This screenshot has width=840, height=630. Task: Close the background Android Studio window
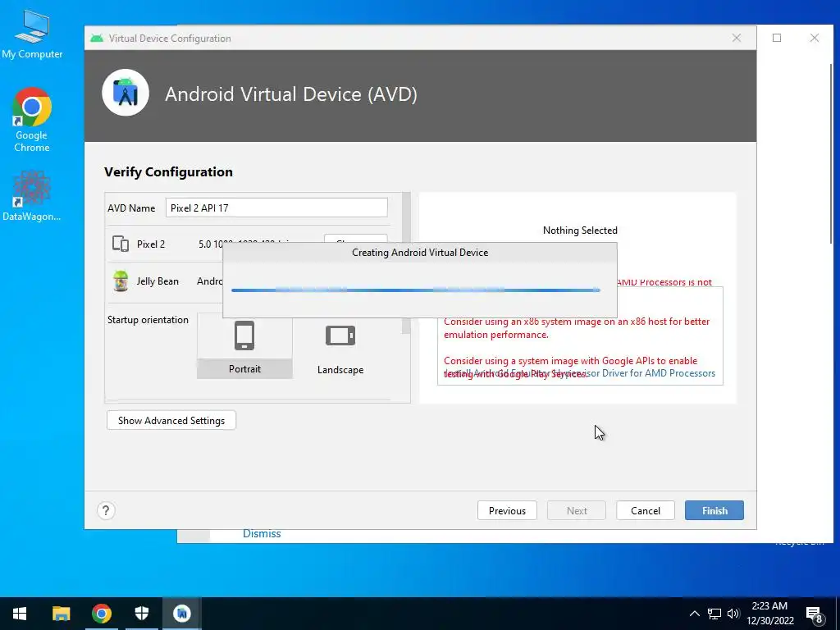click(815, 38)
